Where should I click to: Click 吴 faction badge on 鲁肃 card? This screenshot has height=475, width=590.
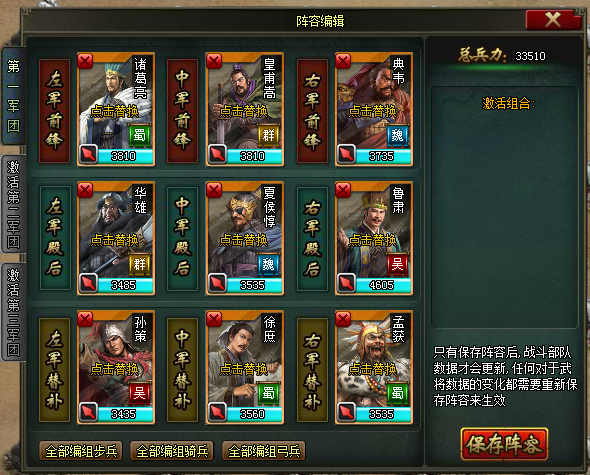click(398, 265)
